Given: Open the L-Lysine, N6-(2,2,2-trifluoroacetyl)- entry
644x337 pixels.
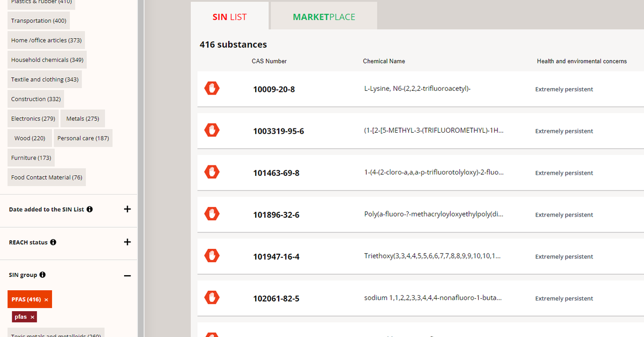Looking at the screenshot, I should point(417,89).
